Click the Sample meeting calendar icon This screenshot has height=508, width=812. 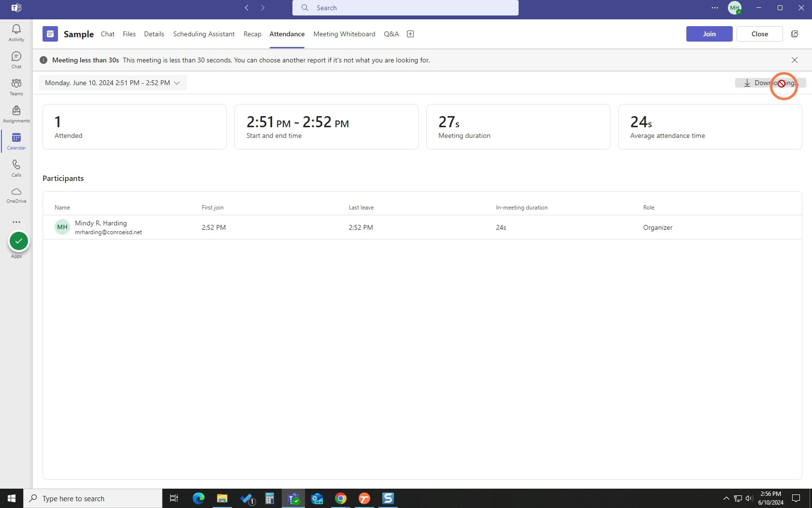coord(50,34)
